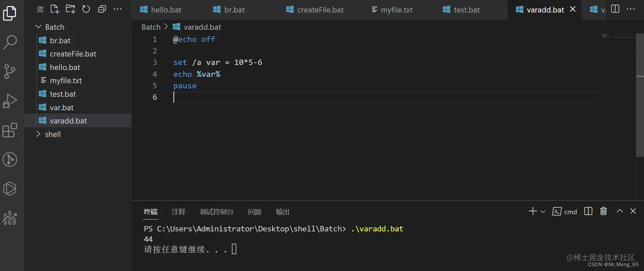Close the varadd.bat editor tab
The width and height of the screenshot is (644, 271).
(573, 9)
